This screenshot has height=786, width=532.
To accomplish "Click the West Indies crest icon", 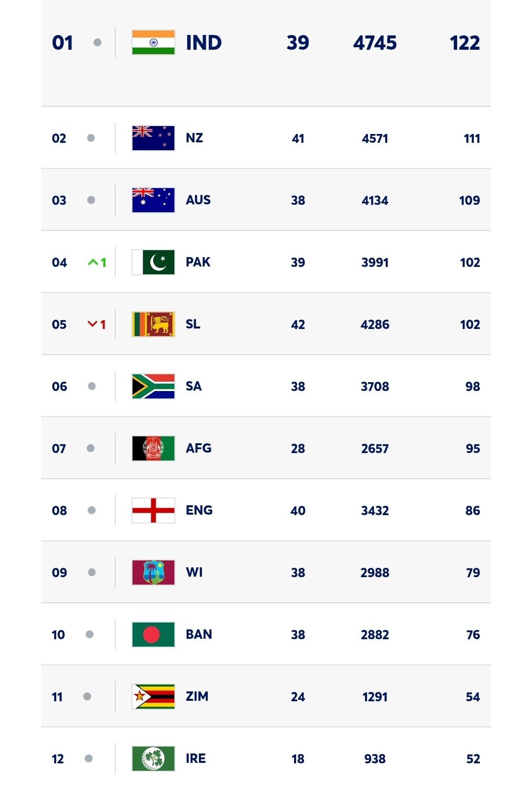I will coord(153,572).
